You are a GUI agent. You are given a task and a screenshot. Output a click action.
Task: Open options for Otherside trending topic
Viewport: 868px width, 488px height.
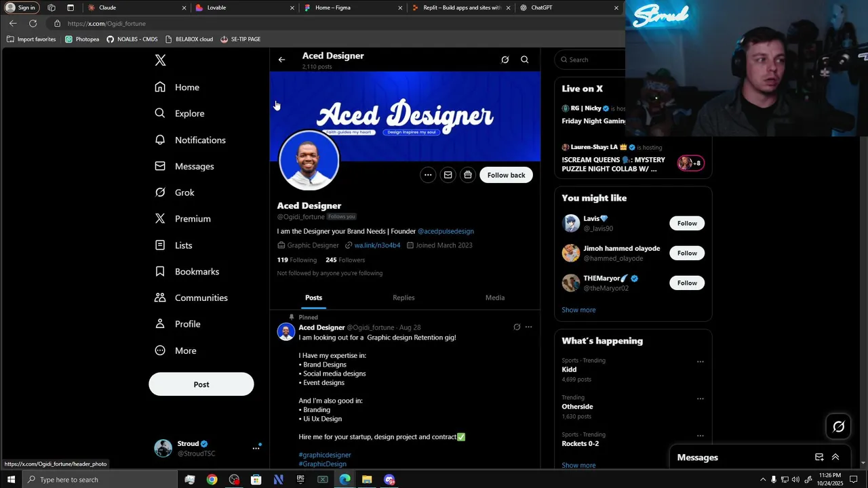click(701, 399)
